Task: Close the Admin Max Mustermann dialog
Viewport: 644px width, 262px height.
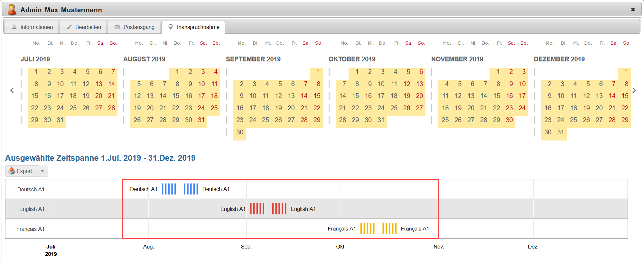Action: point(633,10)
